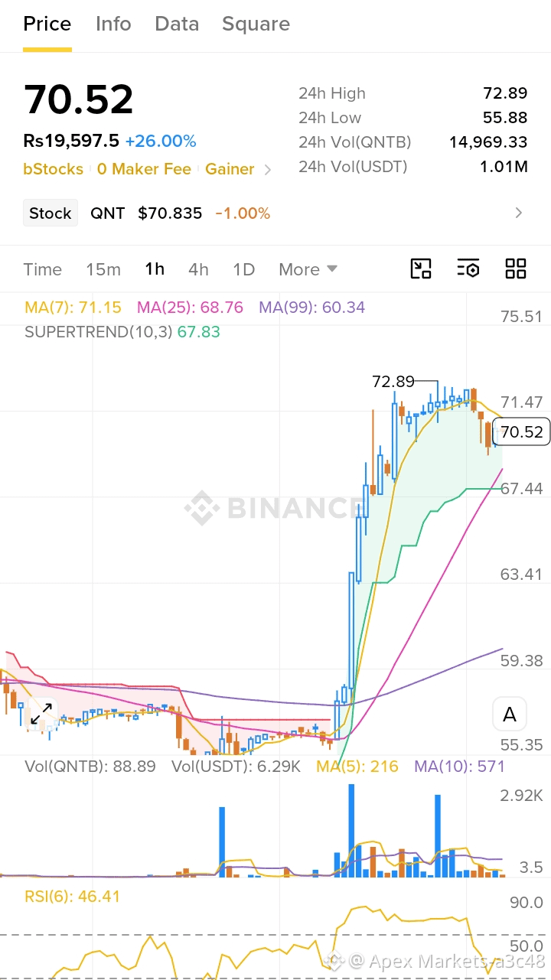Tap the current price tag 70.52 on axis

point(522,432)
